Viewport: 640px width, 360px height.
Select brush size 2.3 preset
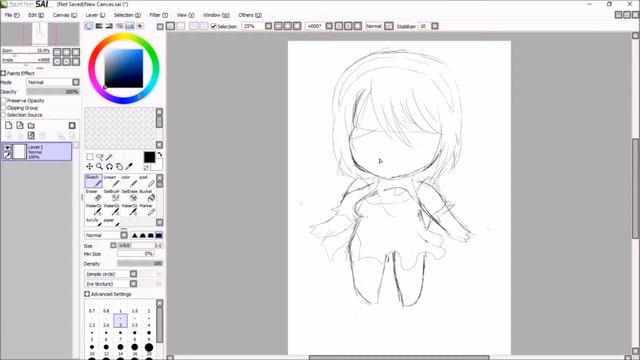point(92,322)
